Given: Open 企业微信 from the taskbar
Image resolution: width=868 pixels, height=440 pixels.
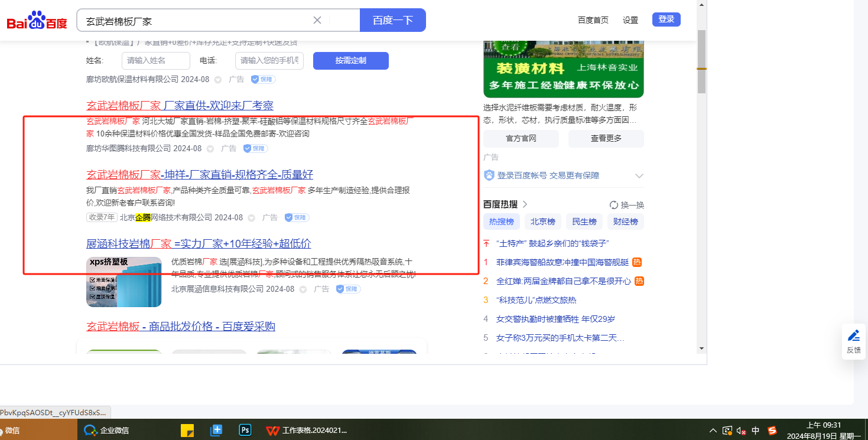Looking at the screenshot, I should coord(107,431).
